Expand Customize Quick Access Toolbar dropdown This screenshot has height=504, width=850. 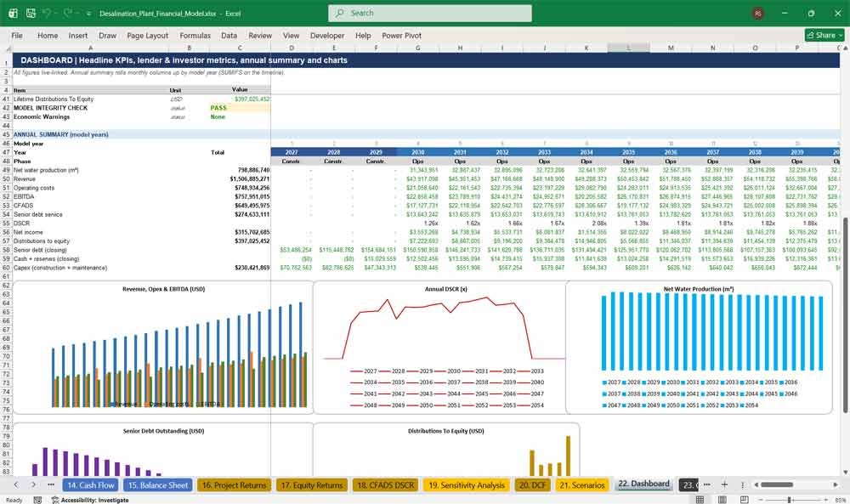[88, 14]
